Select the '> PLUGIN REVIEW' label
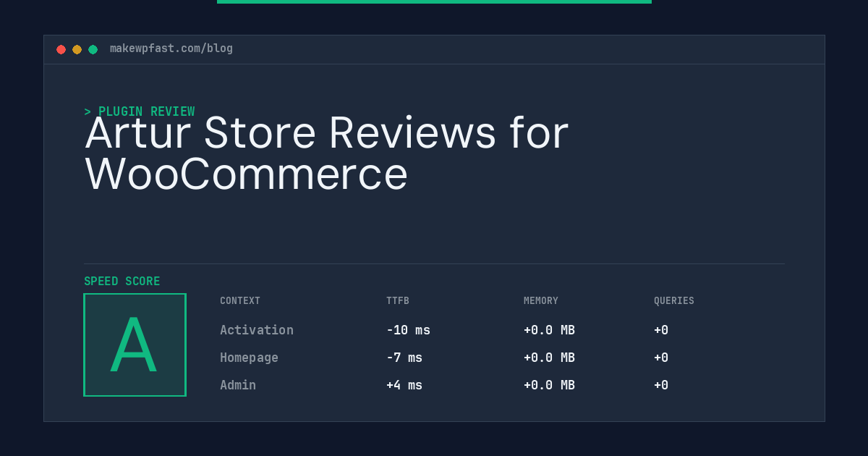868x456 pixels. coord(140,111)
